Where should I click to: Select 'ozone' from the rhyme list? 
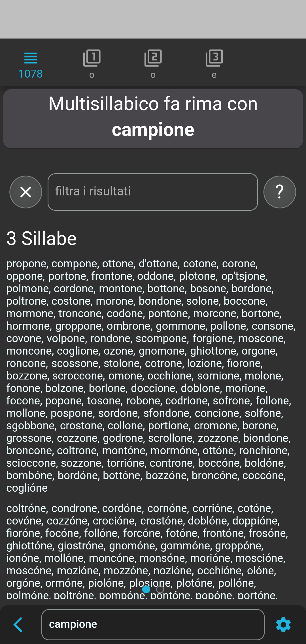point(118,351)
